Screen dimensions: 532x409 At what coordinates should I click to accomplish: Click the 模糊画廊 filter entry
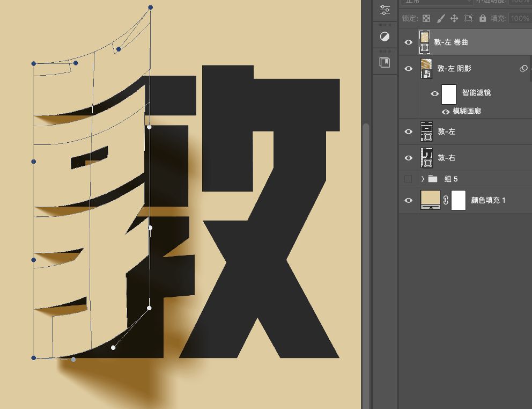(x=467, y=111)
